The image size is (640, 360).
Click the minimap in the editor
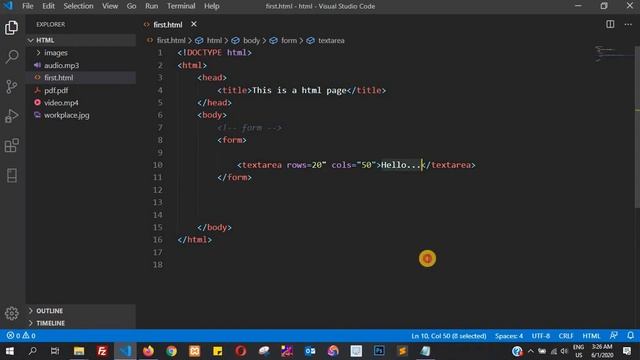613,53
